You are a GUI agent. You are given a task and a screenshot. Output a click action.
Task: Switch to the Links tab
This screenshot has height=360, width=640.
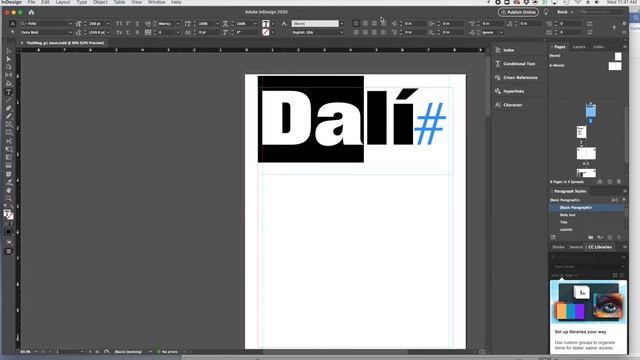598,47
